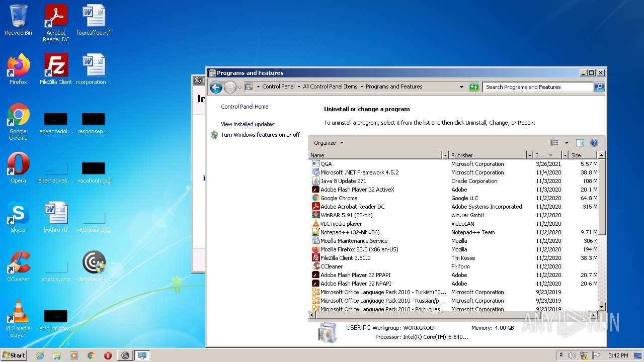Click volume speaker icon in system tray
Viewport: 644px width, 362px height.
click(572, 355)
